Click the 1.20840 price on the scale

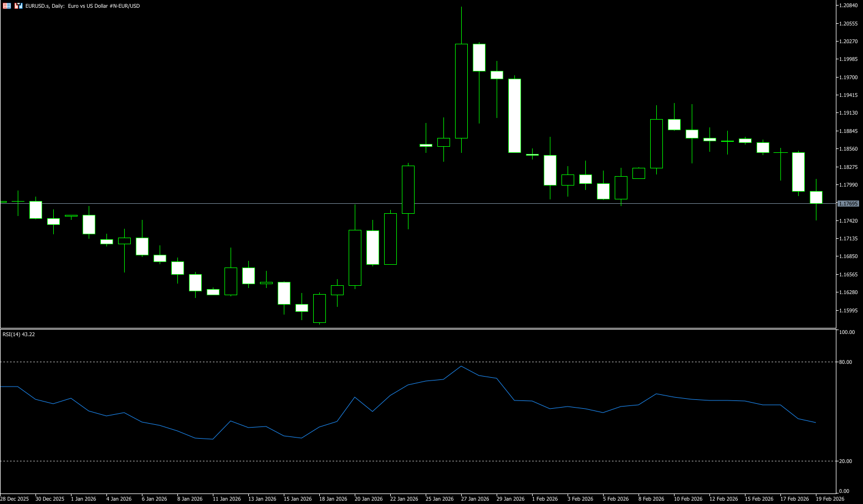point(849,6)
